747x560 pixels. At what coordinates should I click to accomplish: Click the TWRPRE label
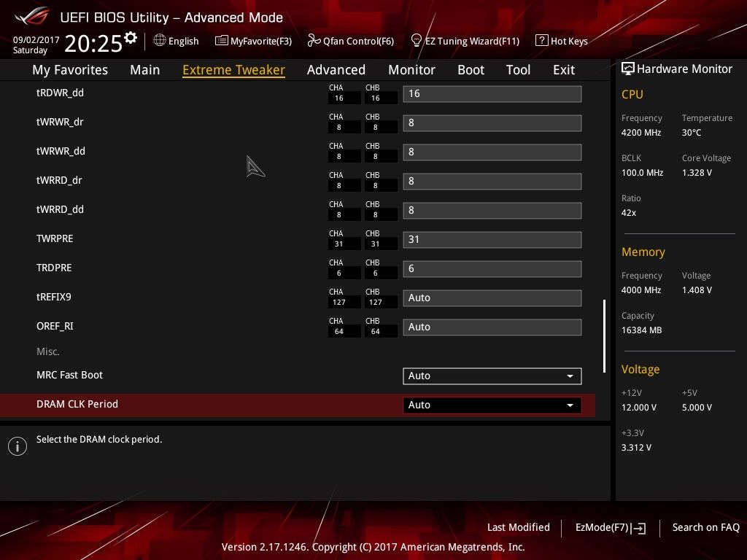click(x=55, y=238)
